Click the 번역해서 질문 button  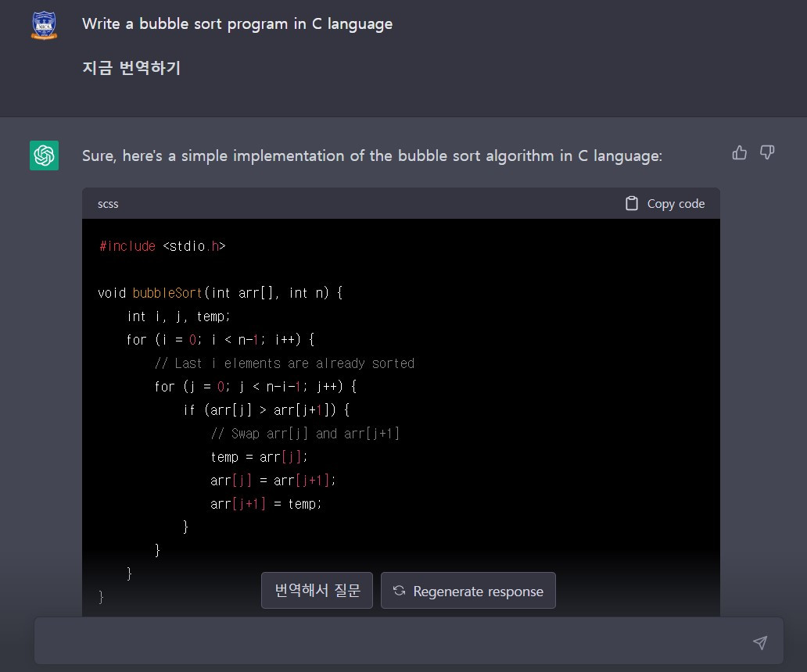[317, 591]
